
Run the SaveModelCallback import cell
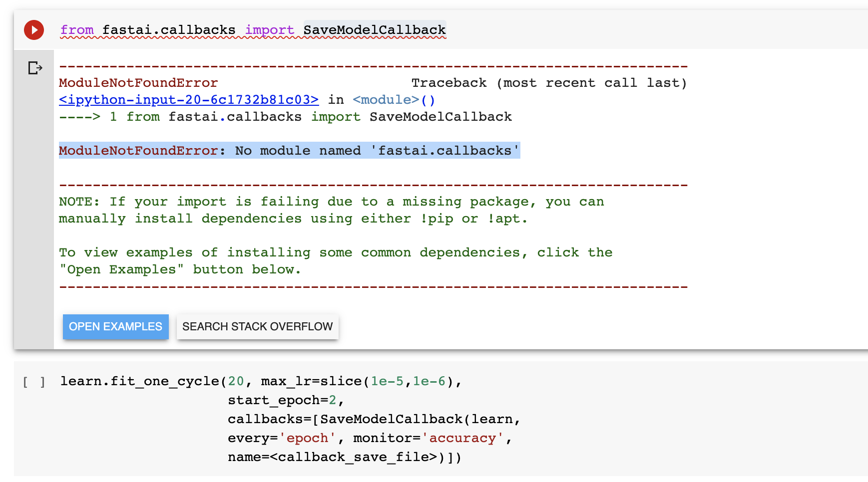(34, 30)
